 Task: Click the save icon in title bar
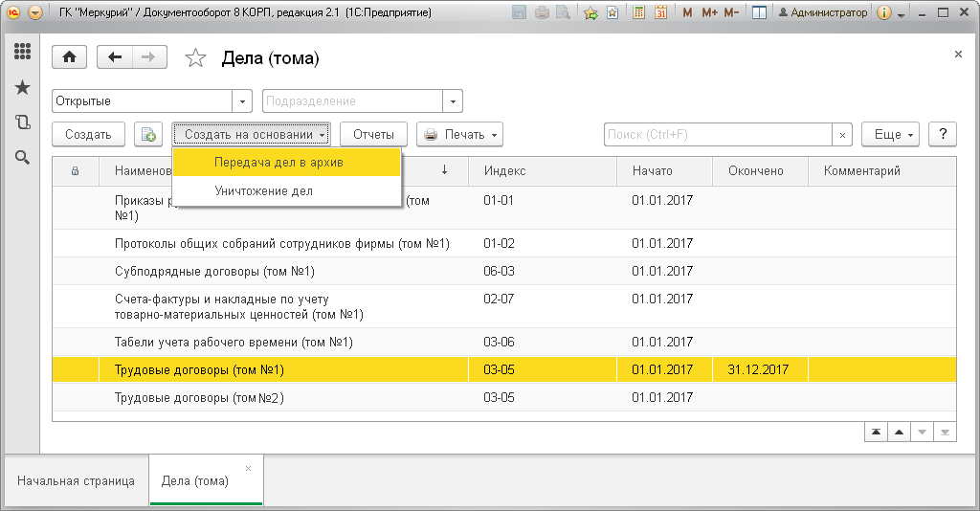point(519,12)
